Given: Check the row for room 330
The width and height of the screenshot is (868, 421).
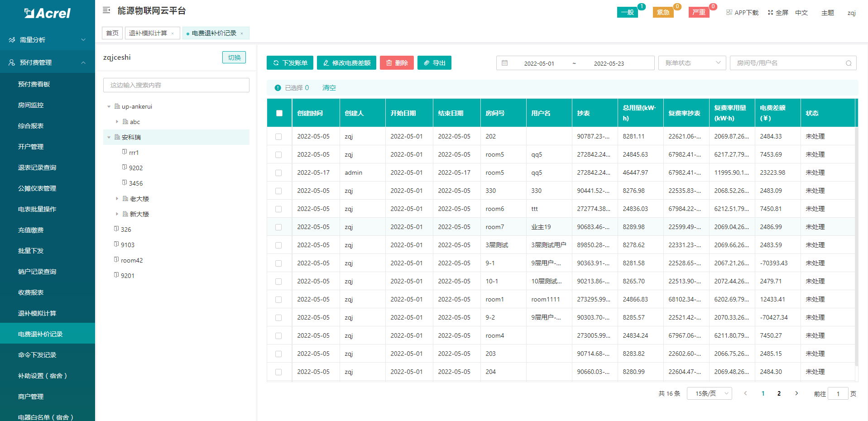Looking at the screenshot, I should pyautogui.click(x=278, y=191).
